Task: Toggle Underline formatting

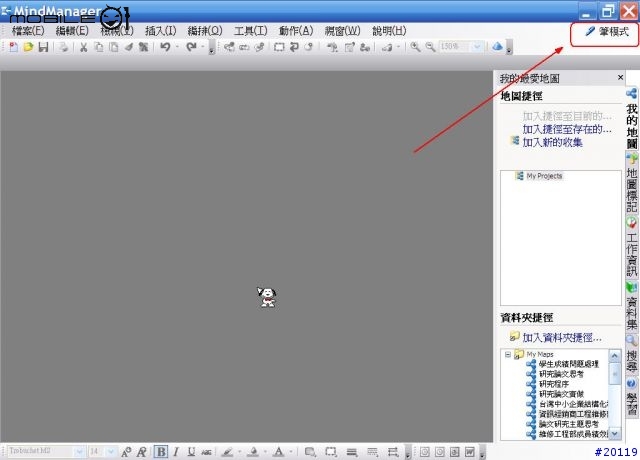Action: (x=191, y=452)
